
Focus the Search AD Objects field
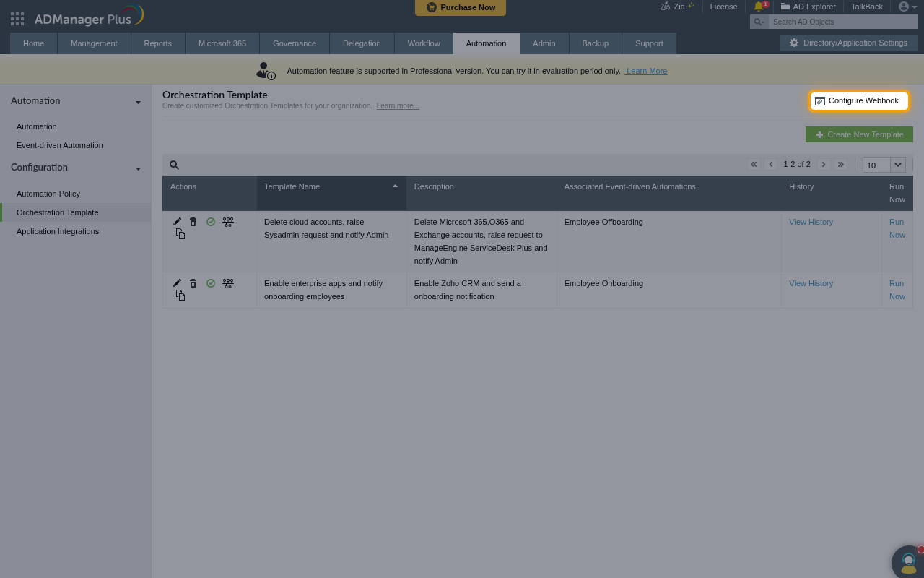842,22
